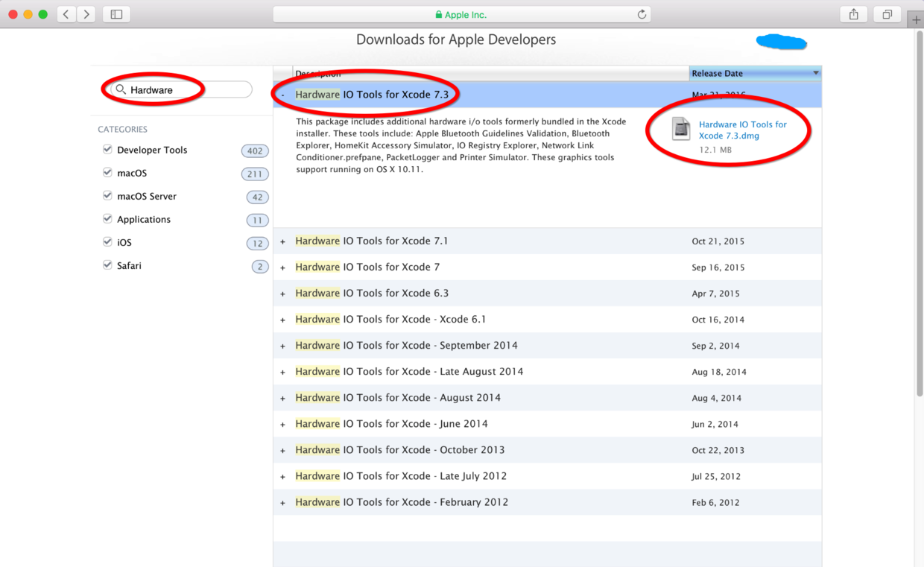Screen dimensions: 924x567
Task: Expand the October 2013 tools row
Action: click(x=283, y=450)
